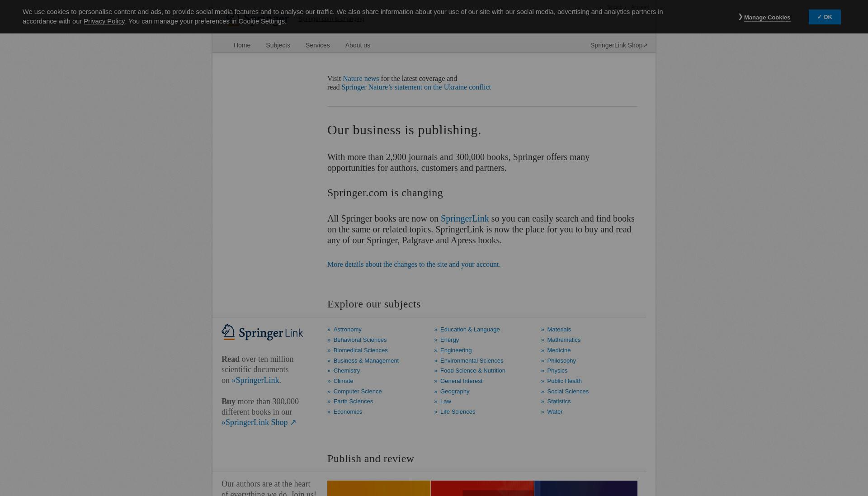Image resolution: width=868 pixels, height=496 pixels.
Task: Select the General Interest subject
Action: [x=461, y=381]
